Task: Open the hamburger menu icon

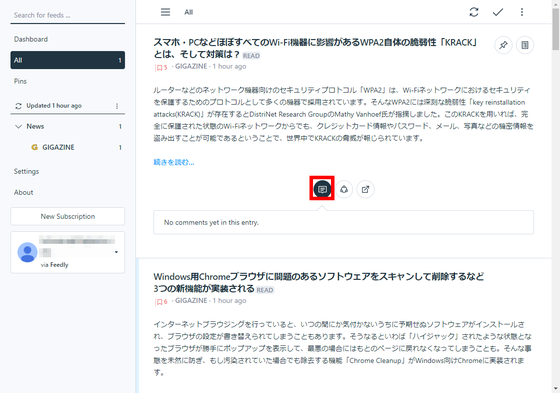Action: click(165, 12)
